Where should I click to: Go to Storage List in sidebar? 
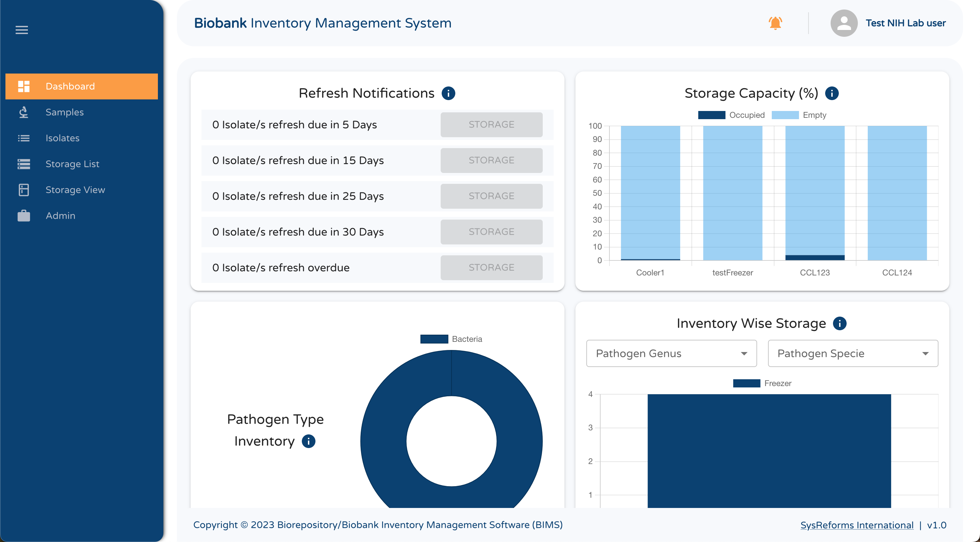[72, 164]
